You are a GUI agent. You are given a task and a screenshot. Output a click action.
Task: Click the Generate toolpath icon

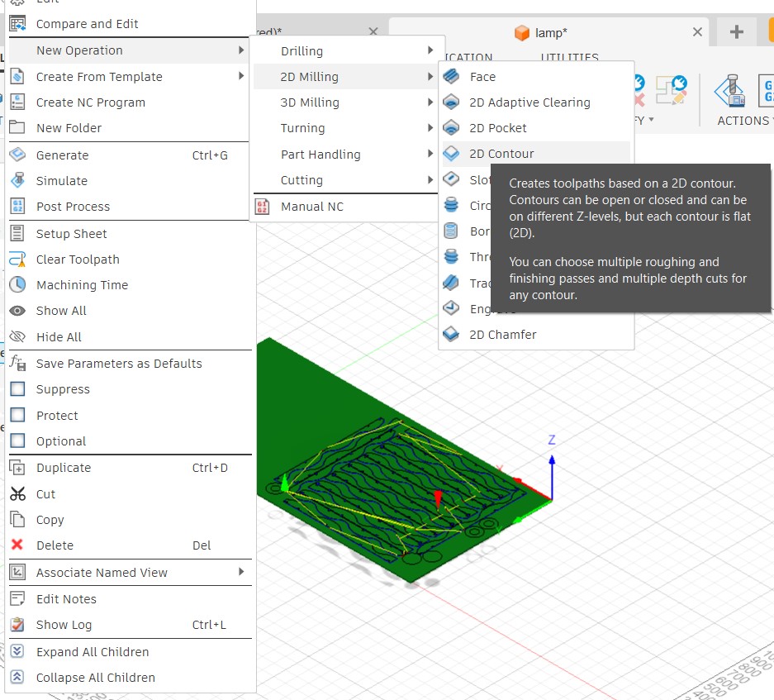(17, 155)
